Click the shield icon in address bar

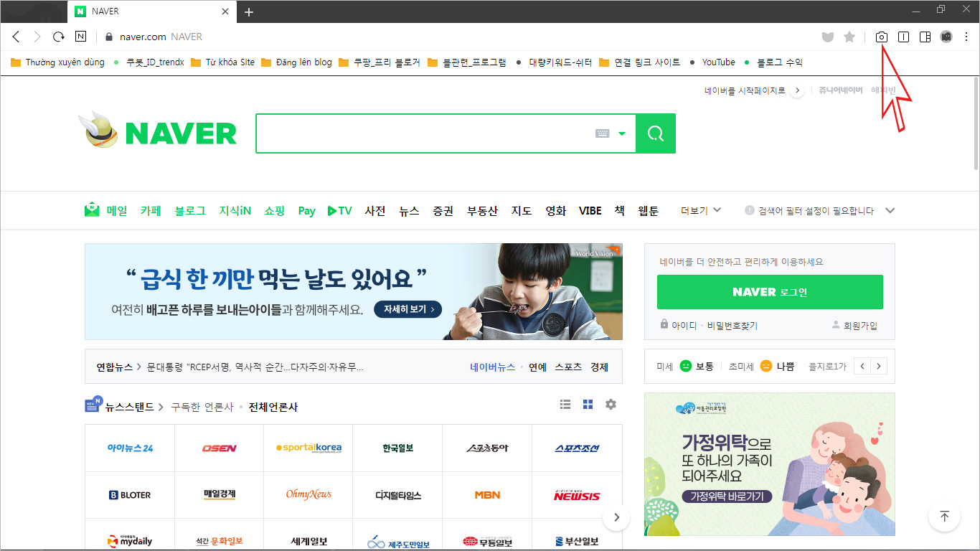[828, 37]
